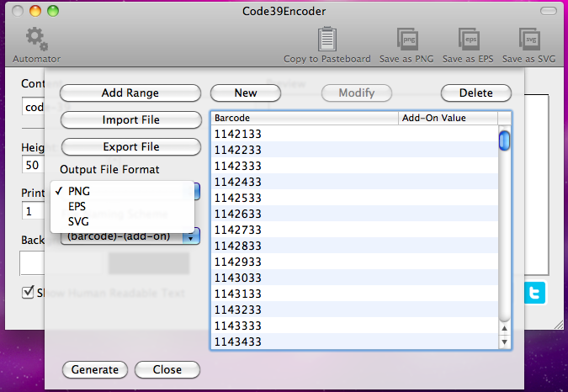Screen dimensions: 568x392
Task: Select barcode row 1142433
Action: (x=354, y=182)
